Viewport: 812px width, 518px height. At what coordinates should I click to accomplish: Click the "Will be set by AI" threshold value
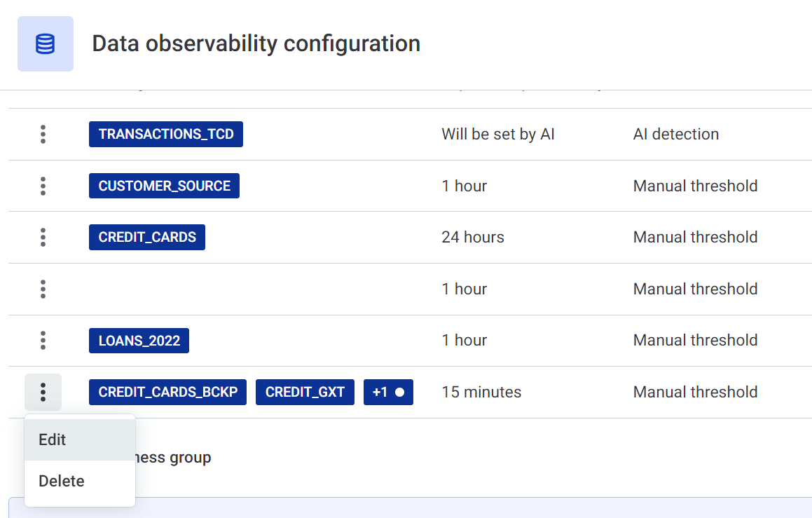(497, 134)
